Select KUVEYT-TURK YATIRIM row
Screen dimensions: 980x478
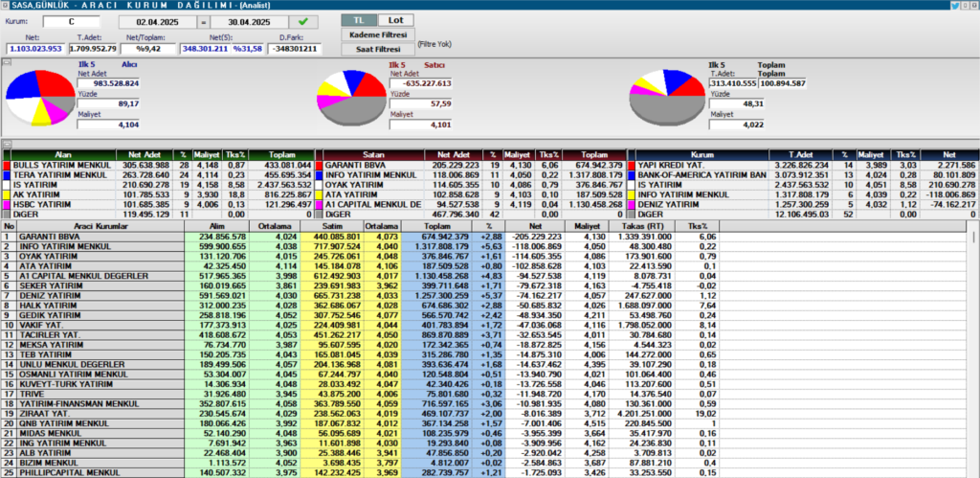(361, 384)
